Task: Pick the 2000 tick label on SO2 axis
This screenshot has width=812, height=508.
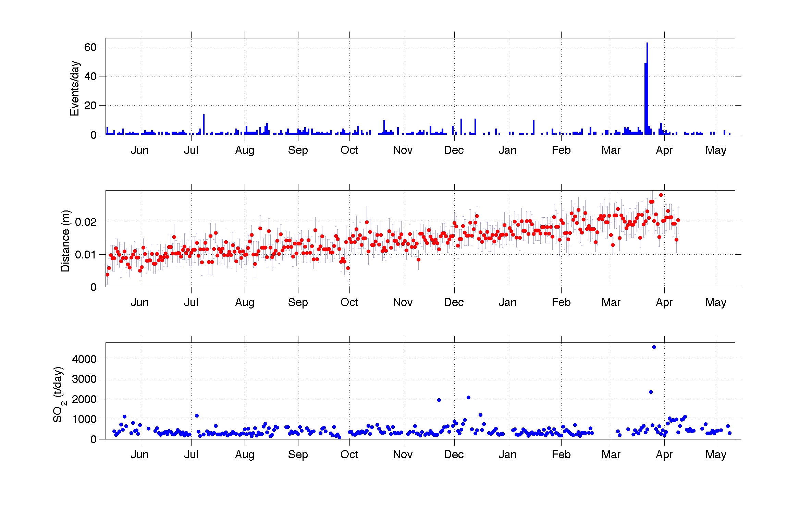Action: pos(84,399)
